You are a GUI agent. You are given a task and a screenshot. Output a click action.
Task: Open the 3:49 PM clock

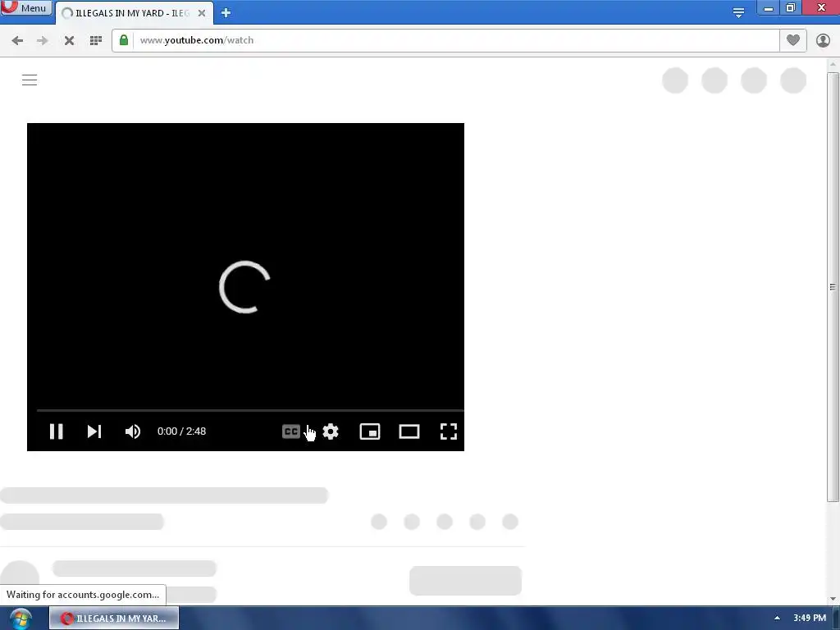point(810,619)
